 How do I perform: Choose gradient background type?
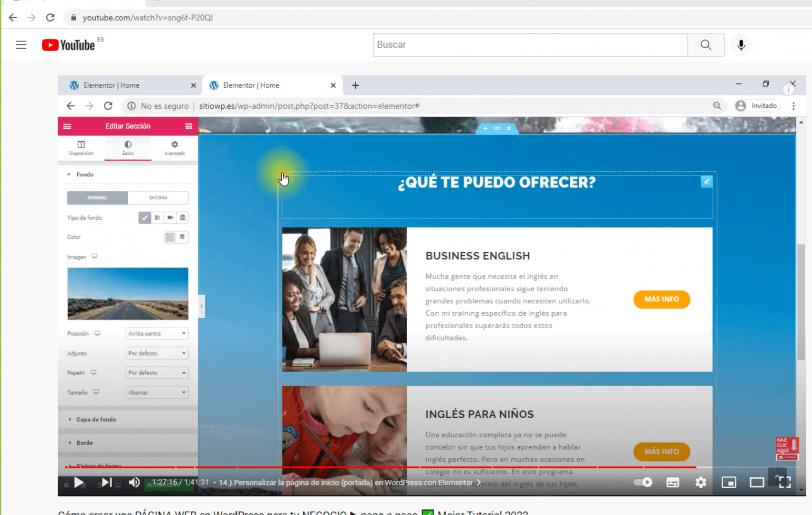[x=157, y=218]
